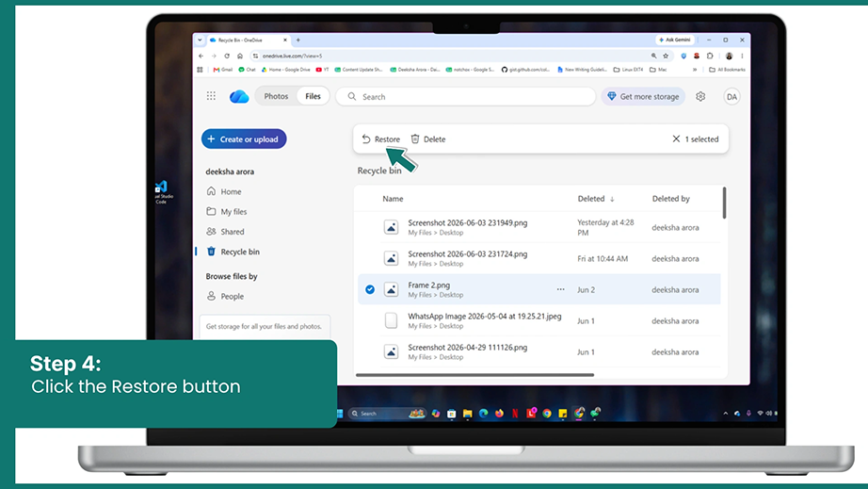
Task: Click the Get more storage button
Action: pos(643,96)
